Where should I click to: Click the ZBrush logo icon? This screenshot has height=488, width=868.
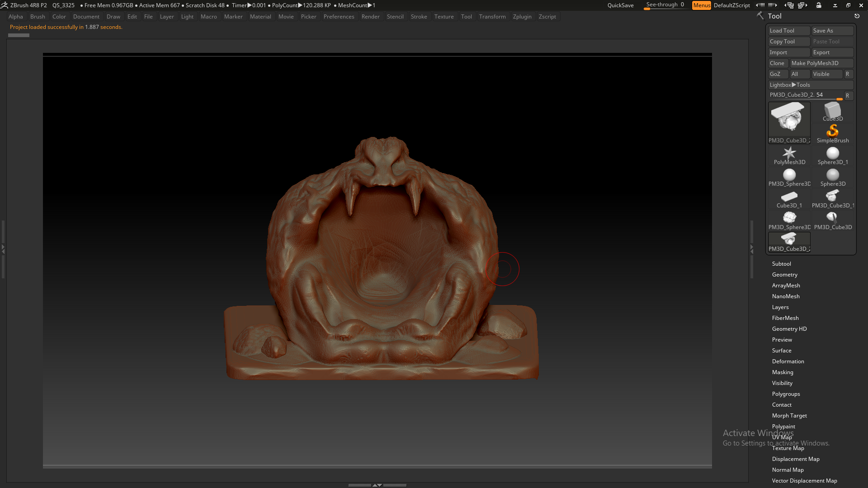tap(5, 5)
